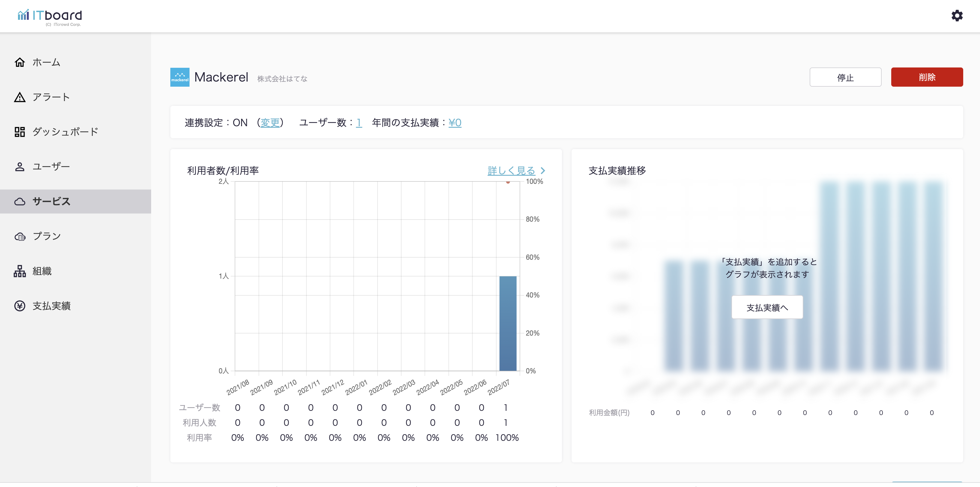The height and width of the screenshot is (487, 980).
Task: Open the ダッシュボード menu item
Action: pos(65,132)
